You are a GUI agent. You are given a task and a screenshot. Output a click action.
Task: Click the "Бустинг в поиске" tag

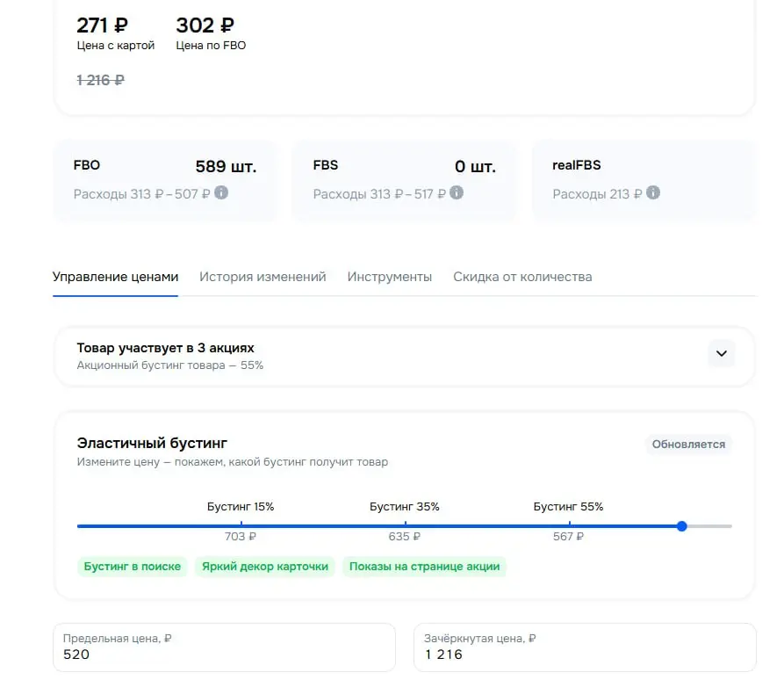(133, 567)
